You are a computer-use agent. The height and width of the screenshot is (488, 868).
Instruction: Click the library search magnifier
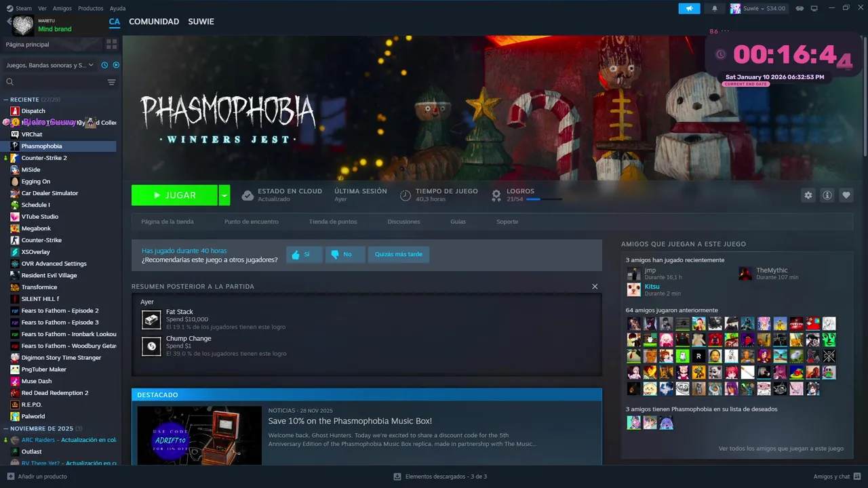(x=10, y=82)
